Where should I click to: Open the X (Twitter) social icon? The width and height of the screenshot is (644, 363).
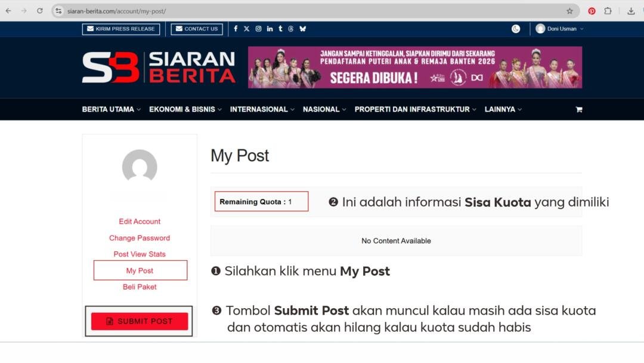click(247, 28)
